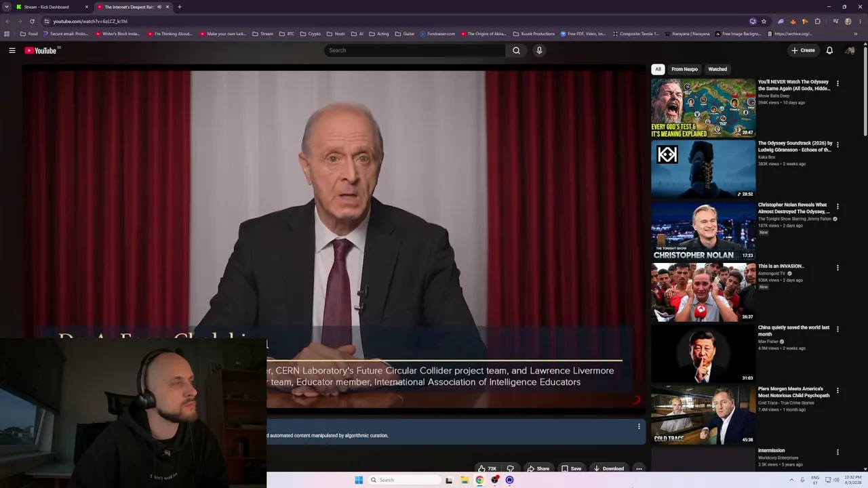Image resolution: width=868 pixels, height=488 pixels.
Task: Show the Watched filter chip
Action: tap(717, 69)
